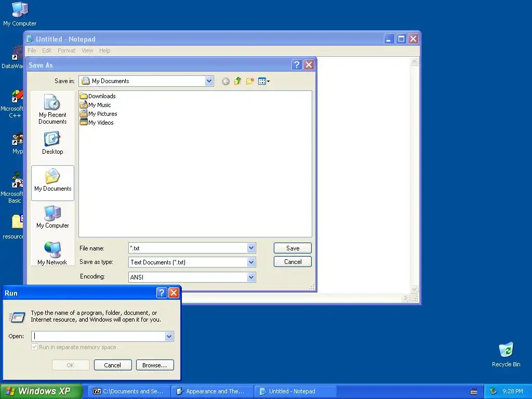This screenshot has width=532, height=399.
Task: Switch to Appearance and Themes taskbar item
Action: tap(212, 391)
